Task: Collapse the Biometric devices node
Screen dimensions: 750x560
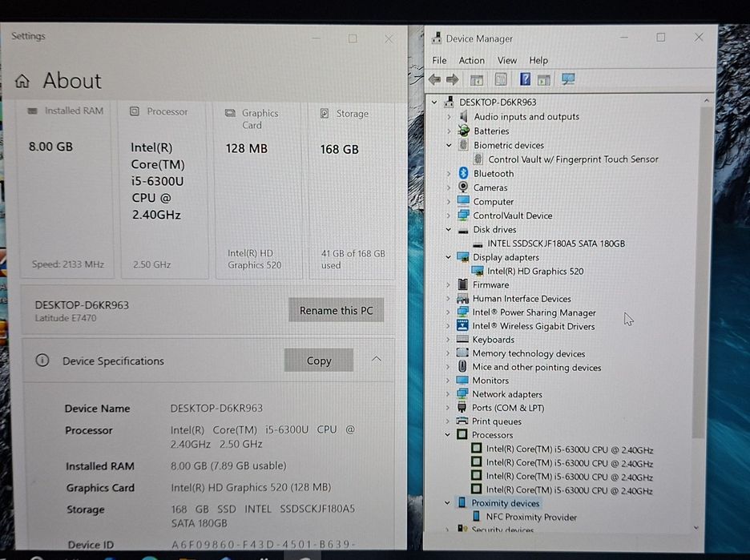Action: tap(449, 145)
